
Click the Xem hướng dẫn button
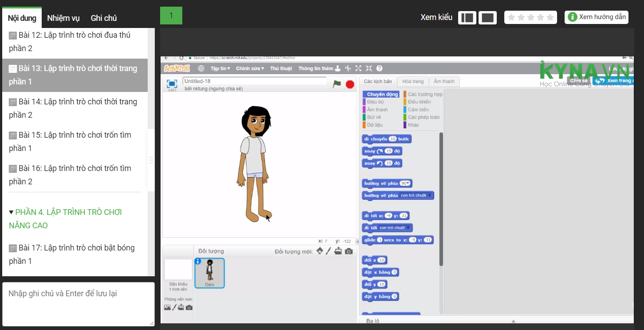[x=597, y=17]
